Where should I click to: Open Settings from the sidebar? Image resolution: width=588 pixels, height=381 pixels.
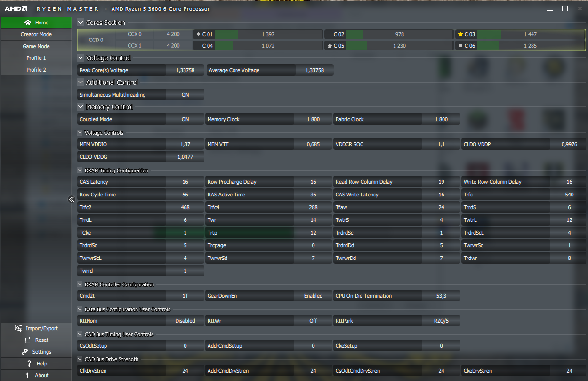tap(36, 352)
